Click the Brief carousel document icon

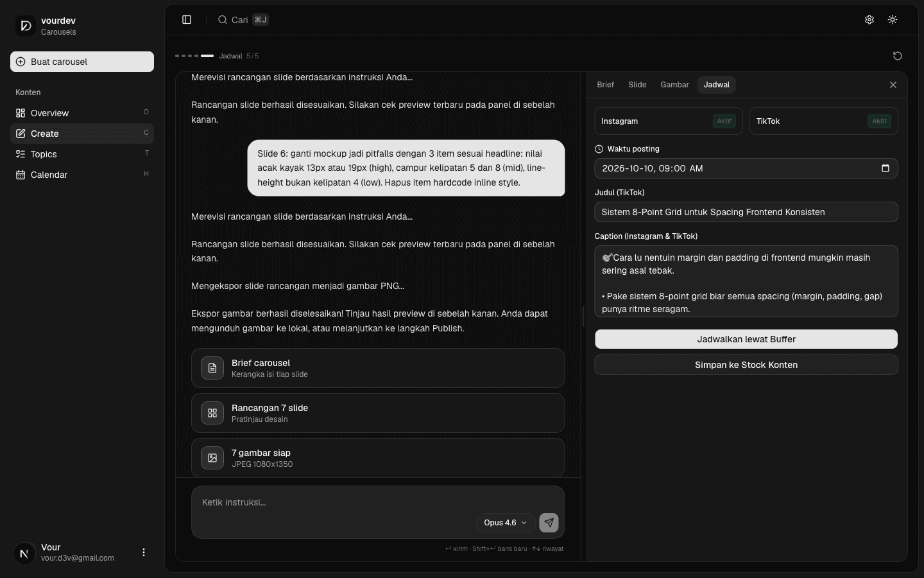tap(212, 368)
